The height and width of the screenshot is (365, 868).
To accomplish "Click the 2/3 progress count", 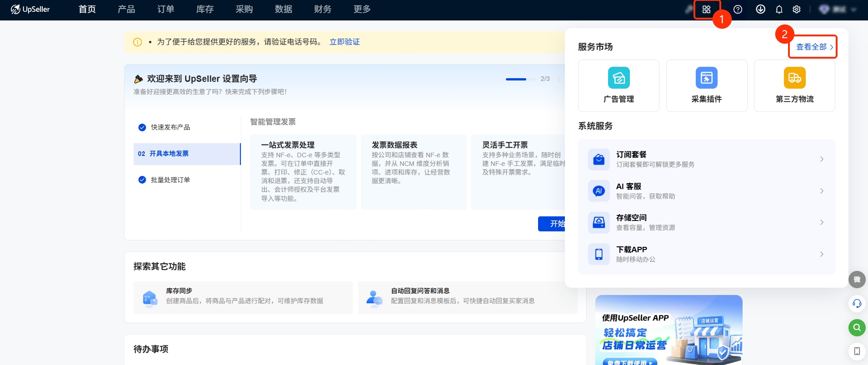I will (x=545, y=79).
